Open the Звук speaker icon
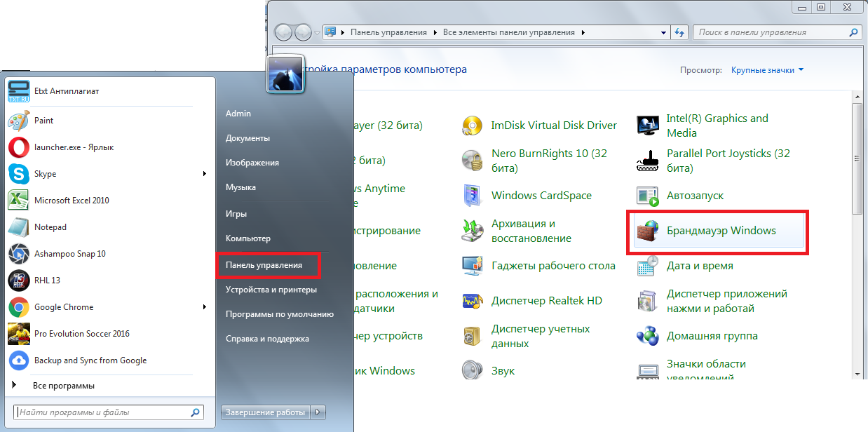The image size is (868, 432). 473,370
